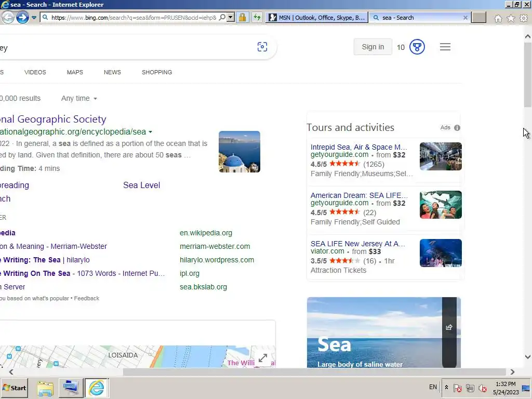Open Intrepid Sea, Air & Space tour

coord(358,147)
